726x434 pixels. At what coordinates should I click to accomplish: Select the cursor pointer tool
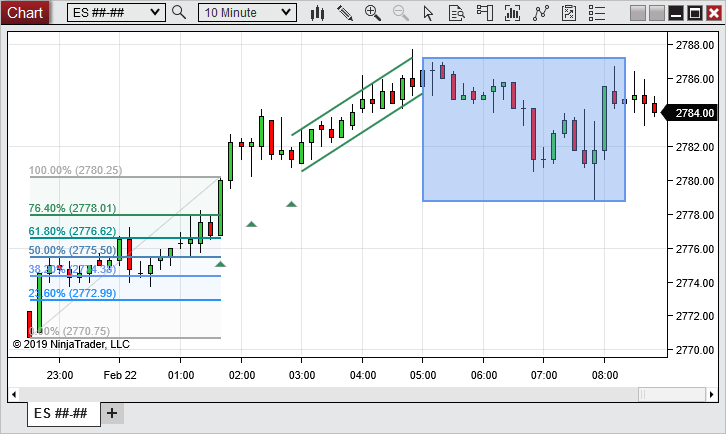pos(429,13)
